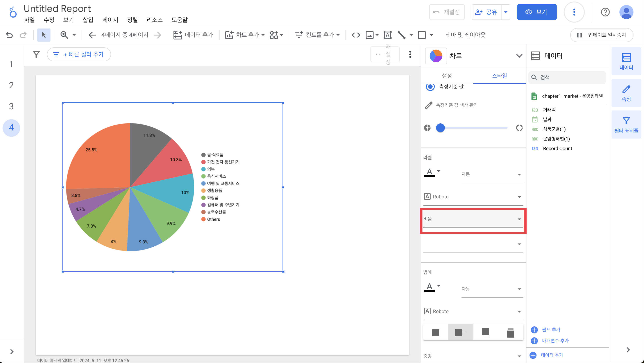Select the selection mode cursor tool

tap(44, 35)
